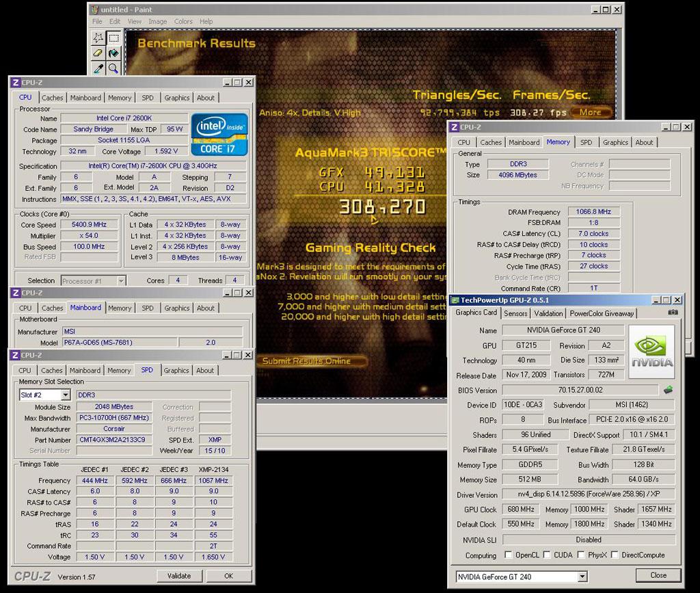Click the Bus Interface value PCI-E 2.0 x16
Screen dimensions: 700x593
click(x=632, y=420)
